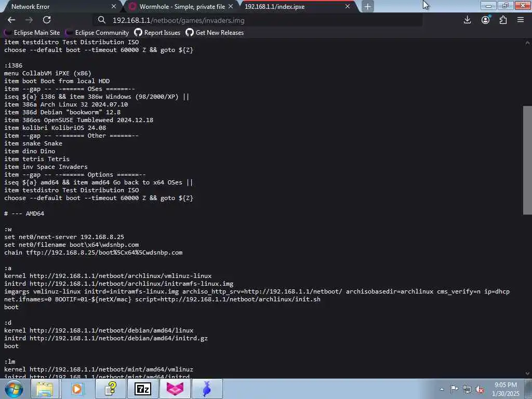
Task: Go back to the previous page
Action: tap(11, 20)
